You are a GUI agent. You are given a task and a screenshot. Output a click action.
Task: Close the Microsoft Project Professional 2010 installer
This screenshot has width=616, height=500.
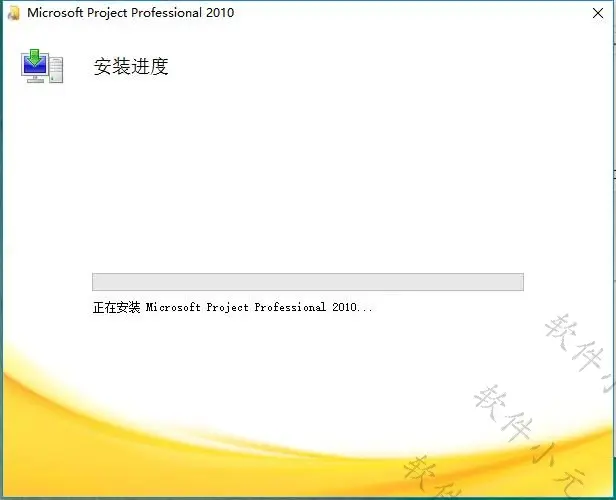click(x=598, y=13)
